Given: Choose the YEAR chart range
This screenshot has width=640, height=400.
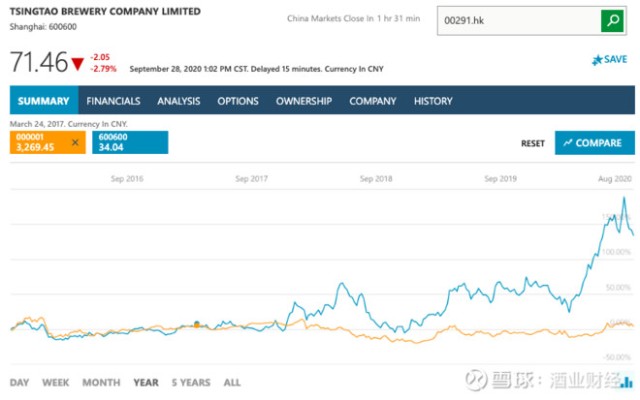Looking at the screenshot, I should click(146, 382).
